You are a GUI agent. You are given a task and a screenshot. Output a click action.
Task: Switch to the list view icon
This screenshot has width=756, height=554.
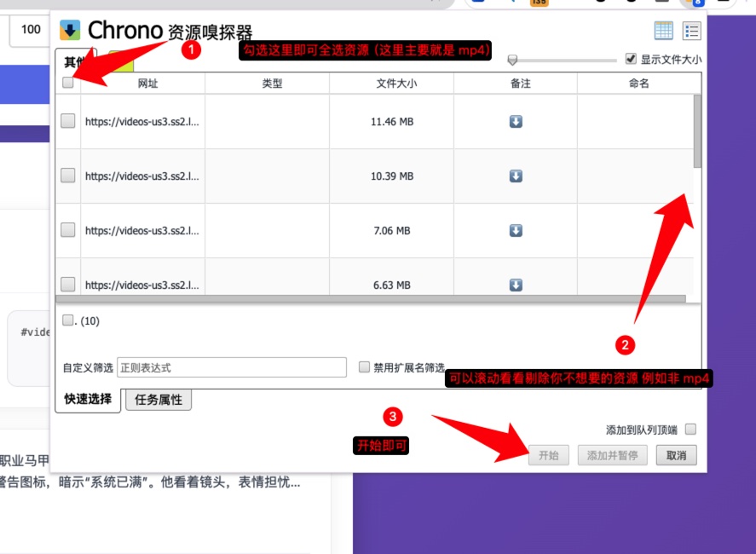(691, 31)
